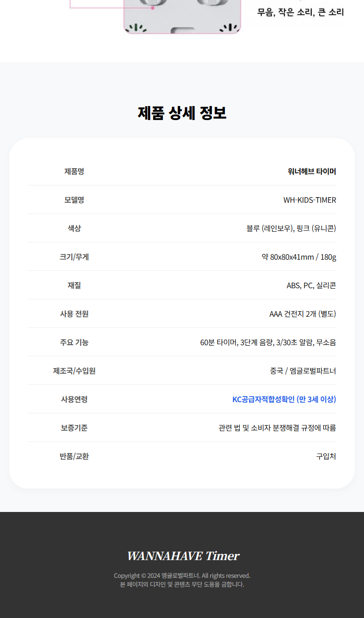Click the material value 'ABS, PC, 실리콘'

[311, 285]
